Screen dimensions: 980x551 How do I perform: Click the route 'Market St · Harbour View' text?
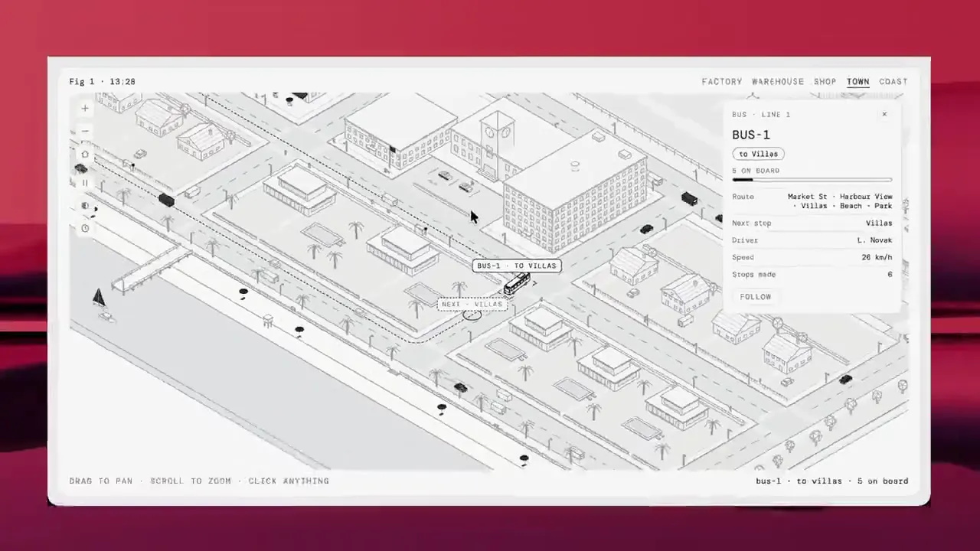pos(840,197)
